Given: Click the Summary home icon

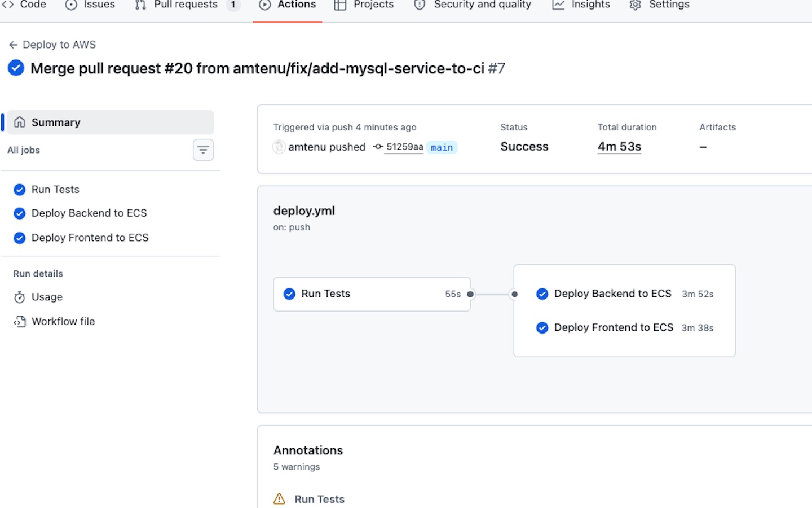Looking at the screenshot, I should point(20,122).
